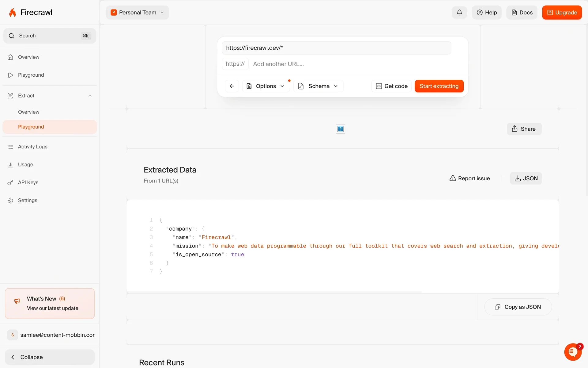
Task: Click the Start extracting button
Action: coord(439,86)
